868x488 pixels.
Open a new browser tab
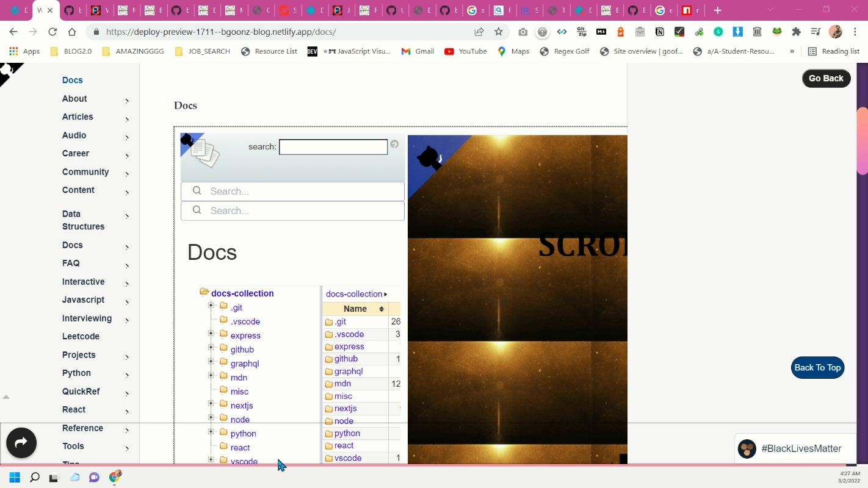[x=718, y=10]
